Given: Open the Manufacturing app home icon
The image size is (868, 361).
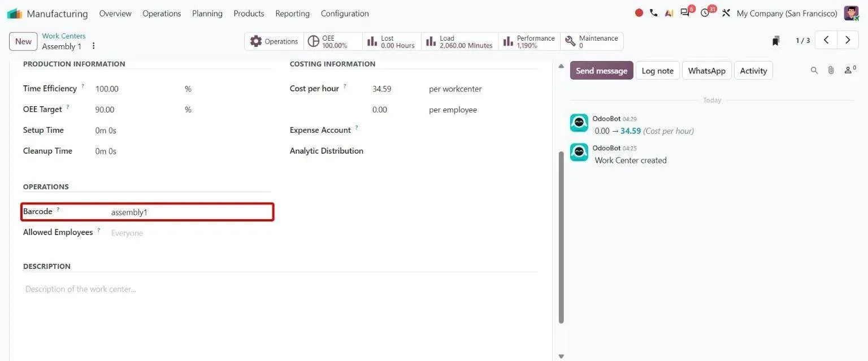Looking at the screenshot, I should tap(14, 14).
